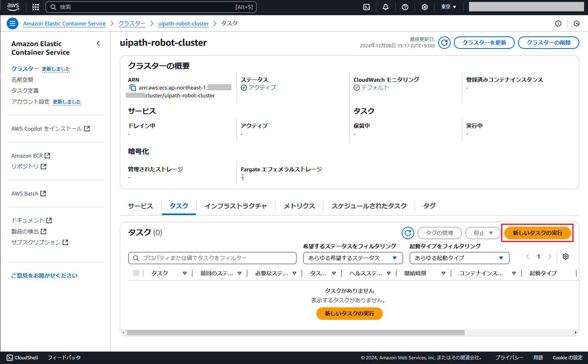The height and width of the screenshot is (364, 588).
Task: Click the external link icon beside Amazon ECR
Action: pos(47,155)
